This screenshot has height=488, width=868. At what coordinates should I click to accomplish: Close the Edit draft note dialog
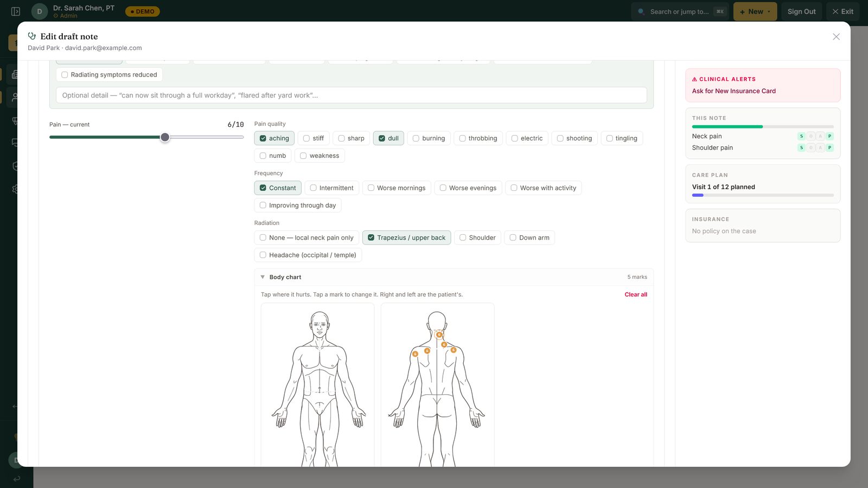point(836,37)
